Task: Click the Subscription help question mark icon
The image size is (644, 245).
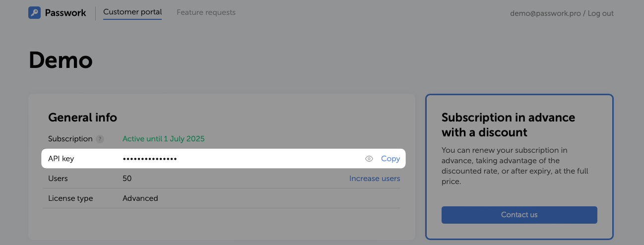Action: click(x=100, y=139)
